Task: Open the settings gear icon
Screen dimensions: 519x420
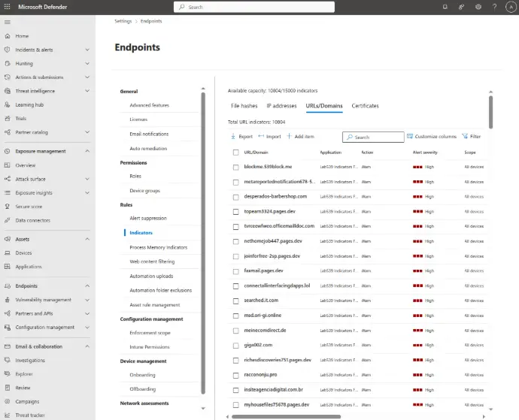Action: coord(478,7)
